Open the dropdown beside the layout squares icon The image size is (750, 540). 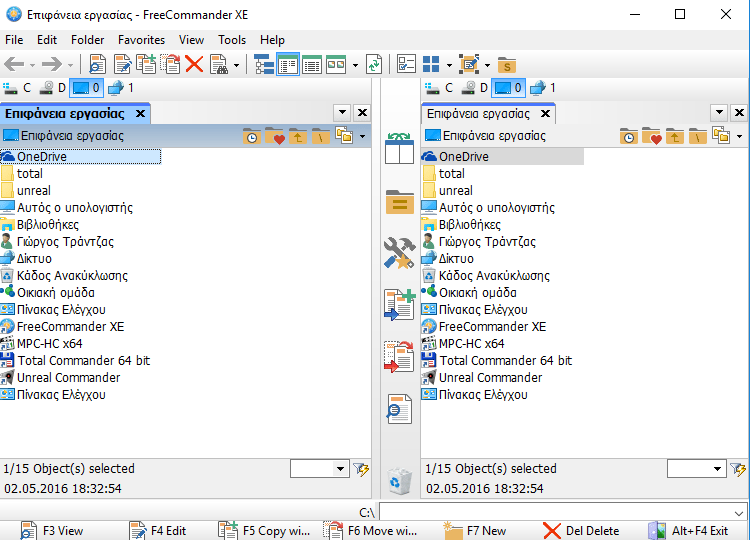[449, 65]
